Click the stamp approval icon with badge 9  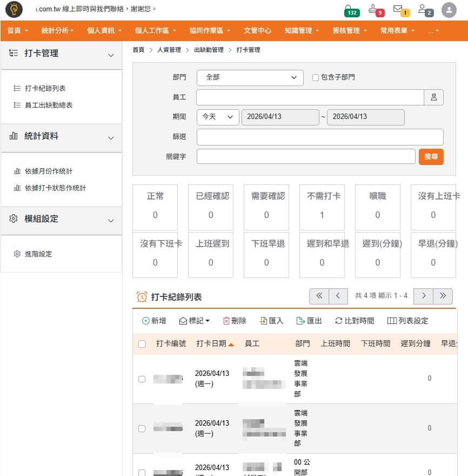tap(373, 9)
